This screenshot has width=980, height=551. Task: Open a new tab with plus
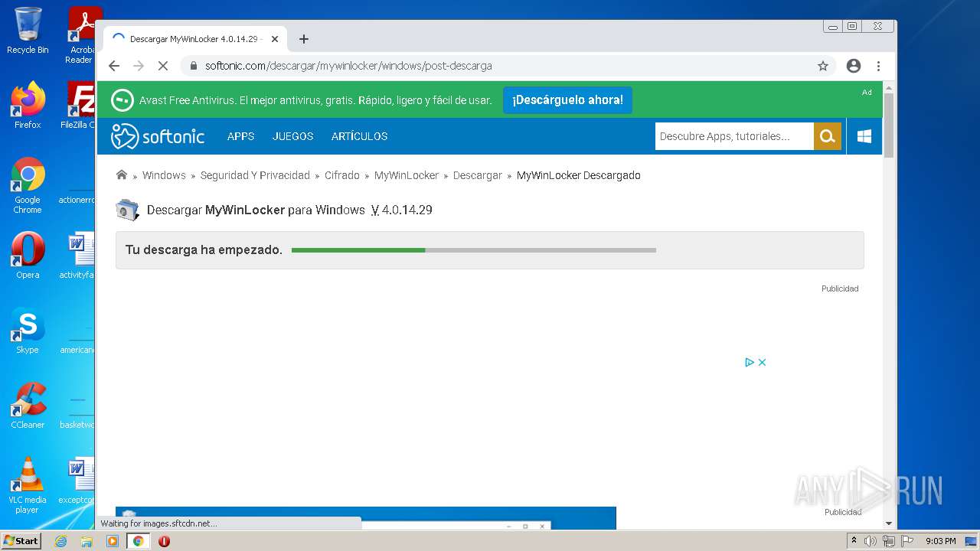click(304, 39)
